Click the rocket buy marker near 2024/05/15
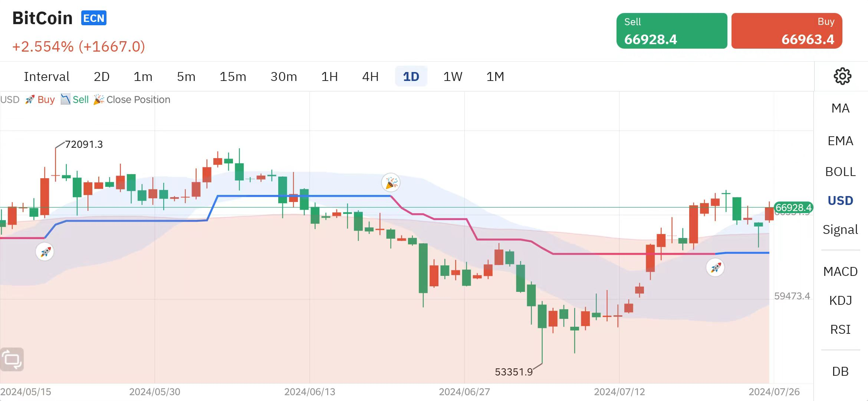This screenshot has height=401, width=868. coord(45,252)
